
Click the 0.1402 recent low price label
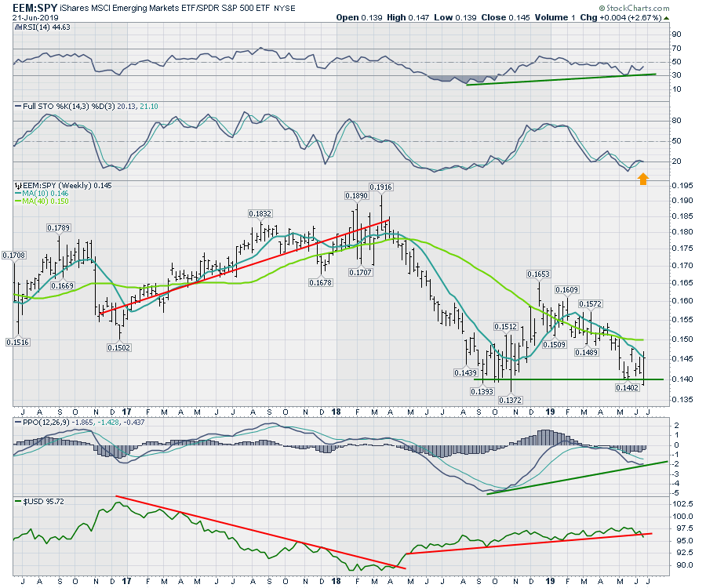click(628, 387)
